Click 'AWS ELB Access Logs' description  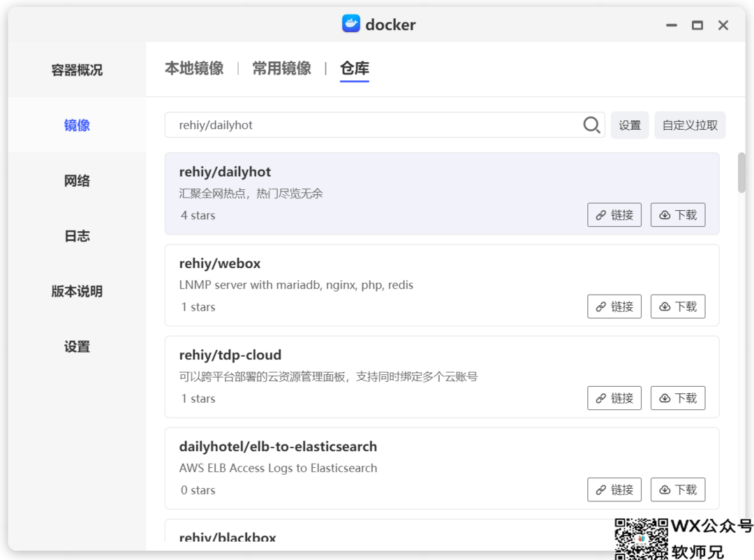coord(278,468)
